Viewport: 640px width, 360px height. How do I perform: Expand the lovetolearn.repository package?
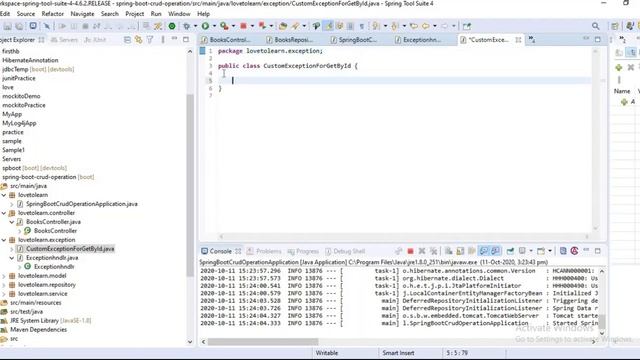pos(4,285)
